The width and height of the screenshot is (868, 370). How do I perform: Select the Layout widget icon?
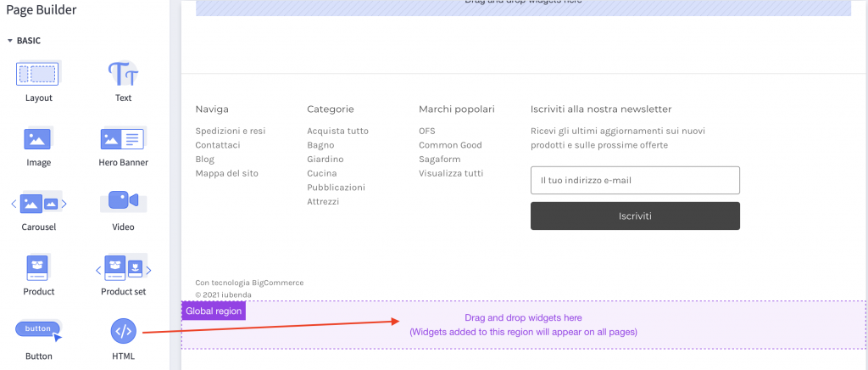click(38, 74)
